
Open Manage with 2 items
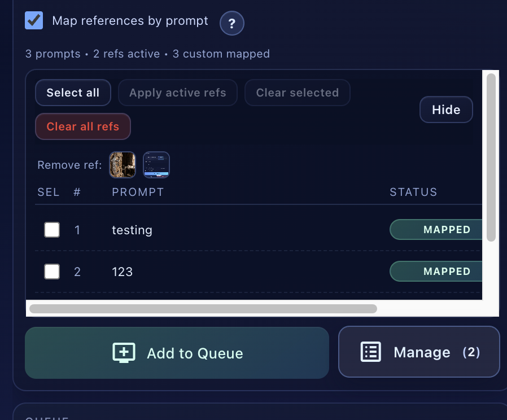[419, 352]
